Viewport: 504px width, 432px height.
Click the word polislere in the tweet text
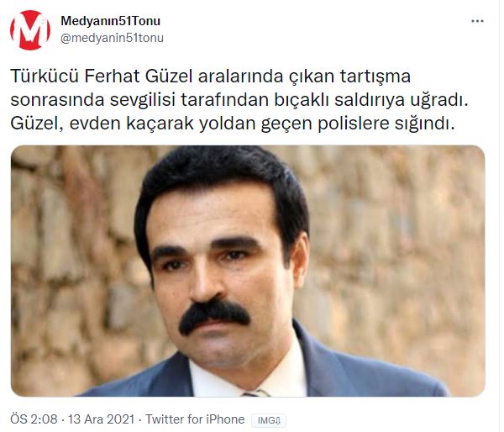[354, 124]
